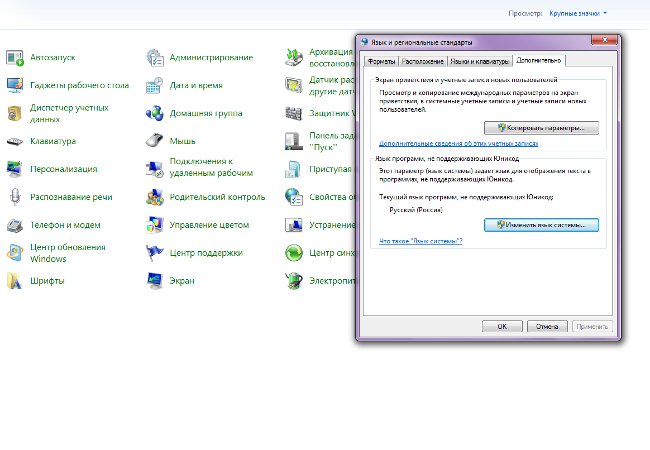650x450 pixels.
Task: Open the Что такое язык системы link
Action: 421,241
